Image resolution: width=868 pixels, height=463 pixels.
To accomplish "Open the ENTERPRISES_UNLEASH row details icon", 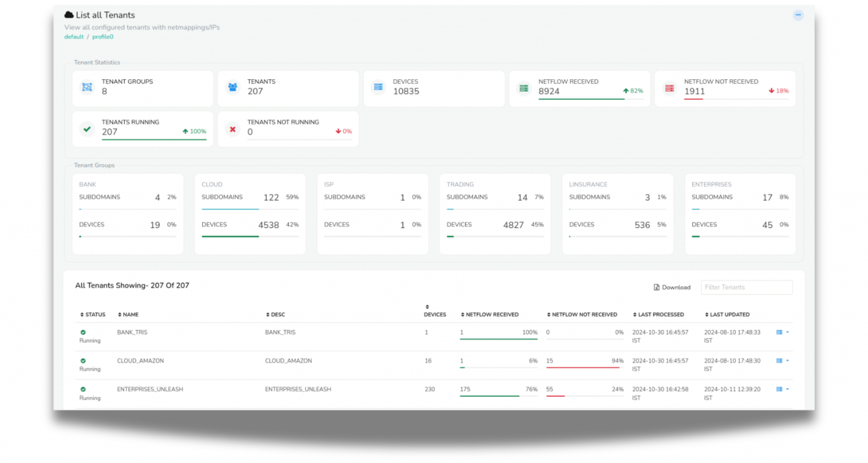I will coord(779,389).
